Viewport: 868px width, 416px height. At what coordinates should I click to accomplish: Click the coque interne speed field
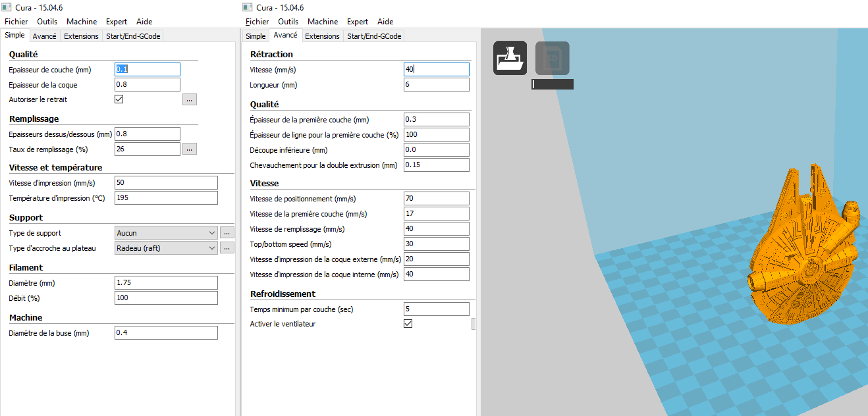[436, 274]
